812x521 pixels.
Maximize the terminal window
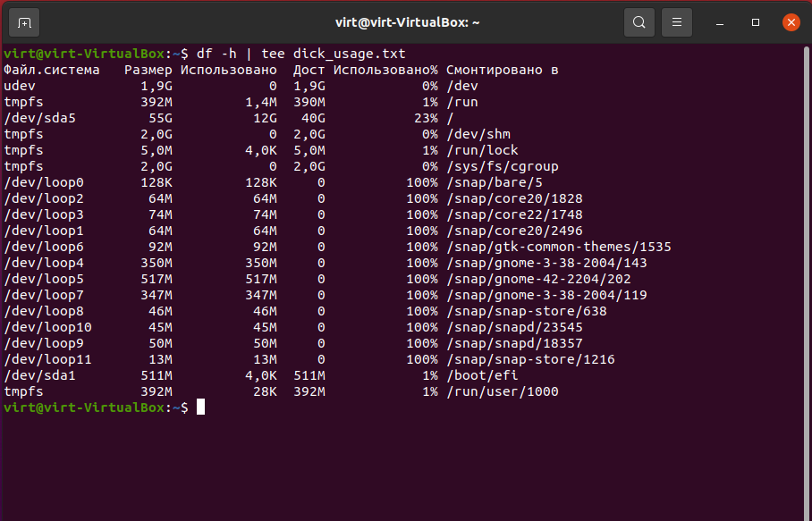756,22
